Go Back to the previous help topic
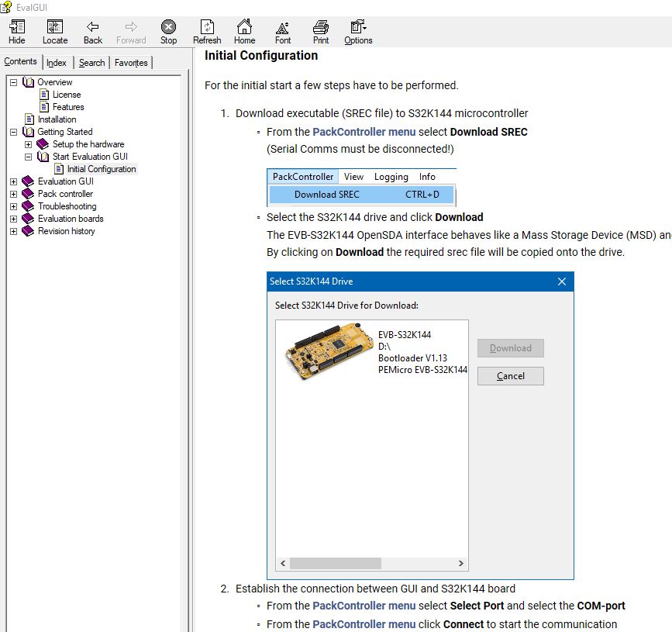Screen dimensions: 672x632 click(92, 32)
